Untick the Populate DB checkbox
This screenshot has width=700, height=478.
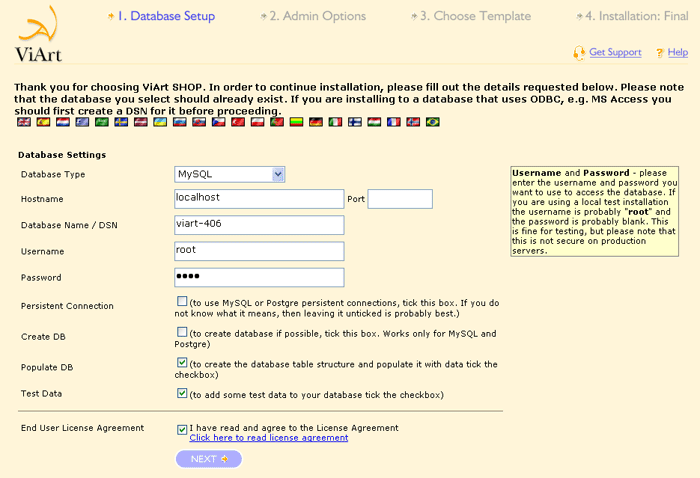[182, 362]
